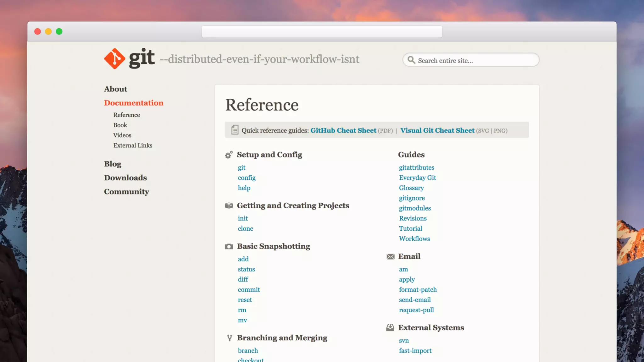The width and height of the screenshot is (644, 362).
Task: Open the GitHub Cheat Sheet link
Action: point(343,130)
